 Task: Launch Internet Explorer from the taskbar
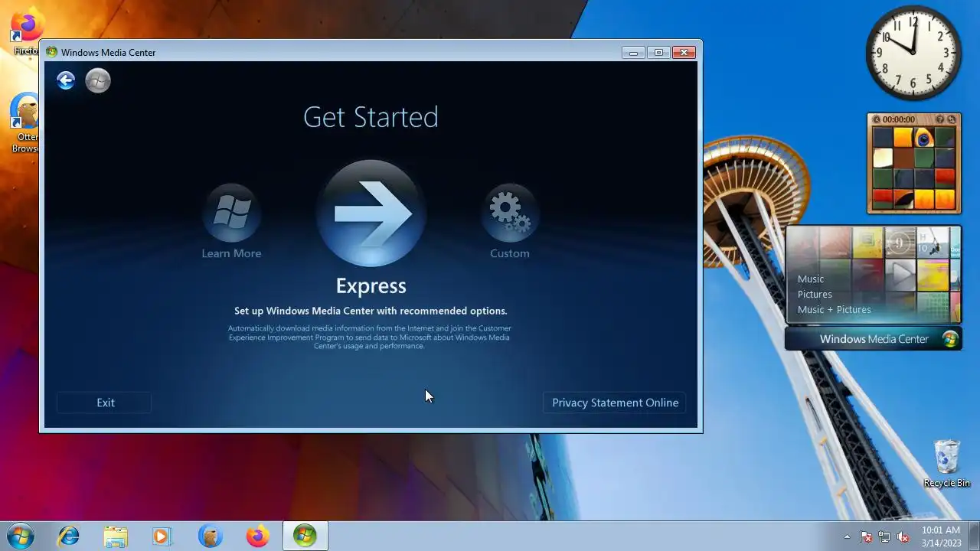coord(69,536)
